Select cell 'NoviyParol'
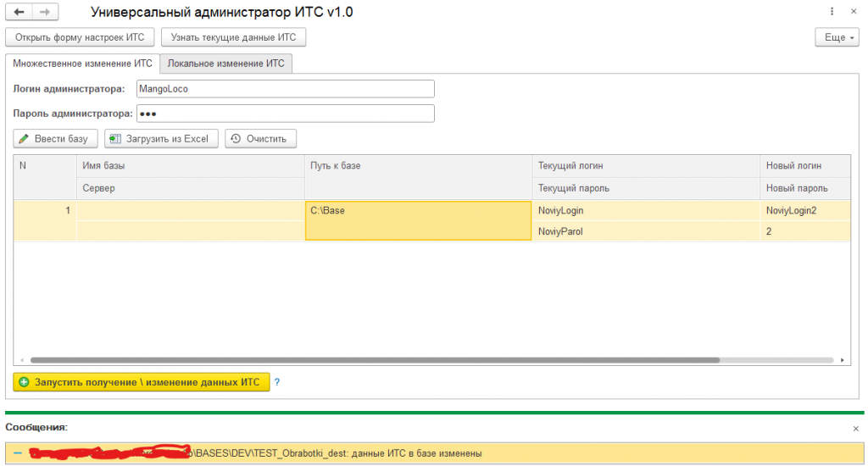The width and height of the screenshot is (868, 466). pyautogui.click(x=645, y=231)
